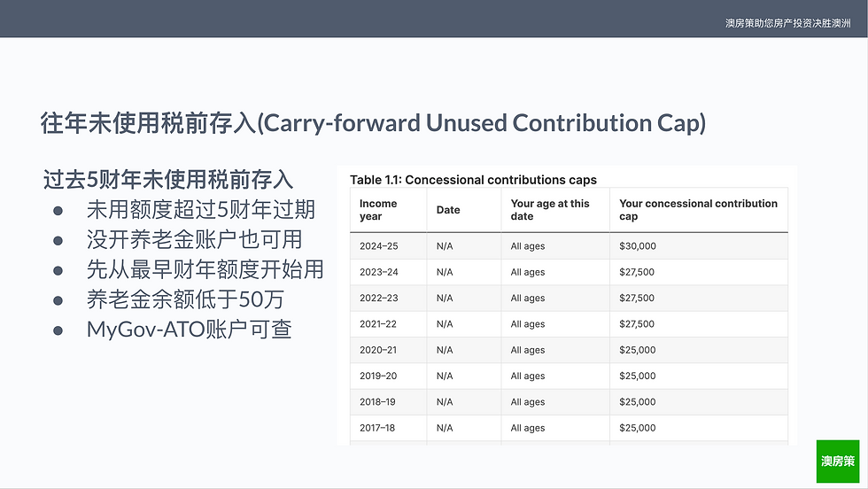
Task: Select the Date column header
Action: pos(448,210)
